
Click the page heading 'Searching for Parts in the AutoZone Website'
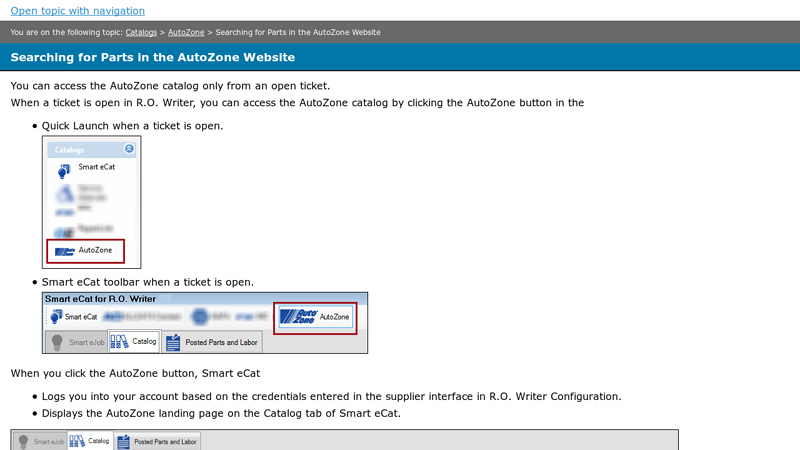[x=153, y=57]
